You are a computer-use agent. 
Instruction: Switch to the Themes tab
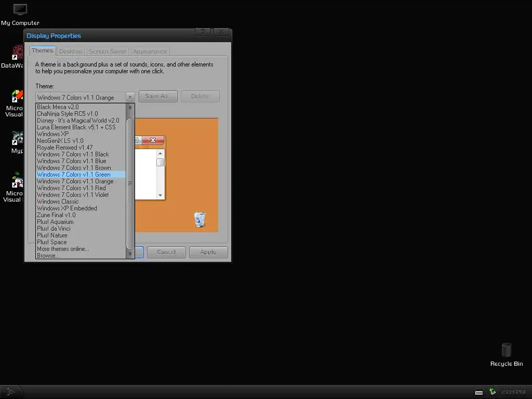(43, 50)
